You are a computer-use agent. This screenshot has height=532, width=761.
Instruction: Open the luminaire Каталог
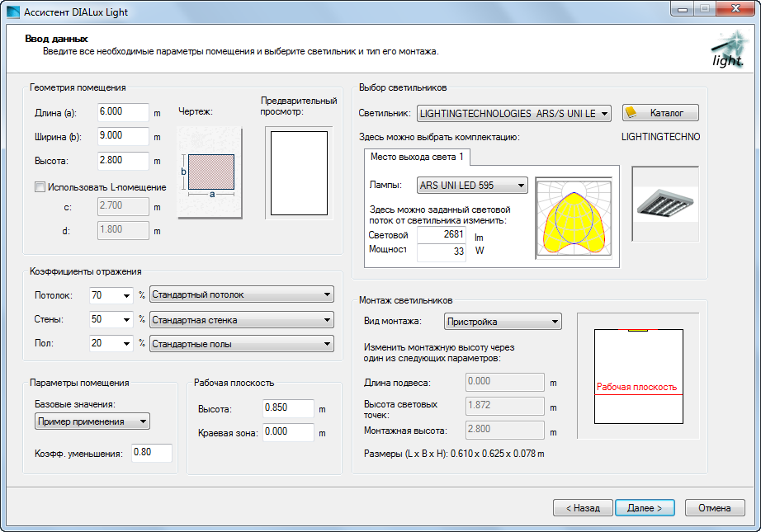pyautogui.click(x=660, y=113)
